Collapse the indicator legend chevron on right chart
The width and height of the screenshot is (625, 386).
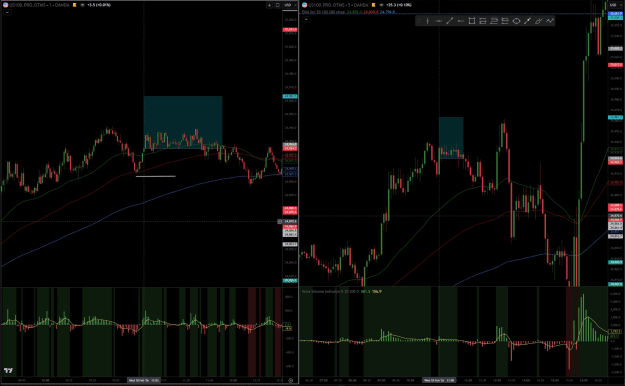point(306,19)
